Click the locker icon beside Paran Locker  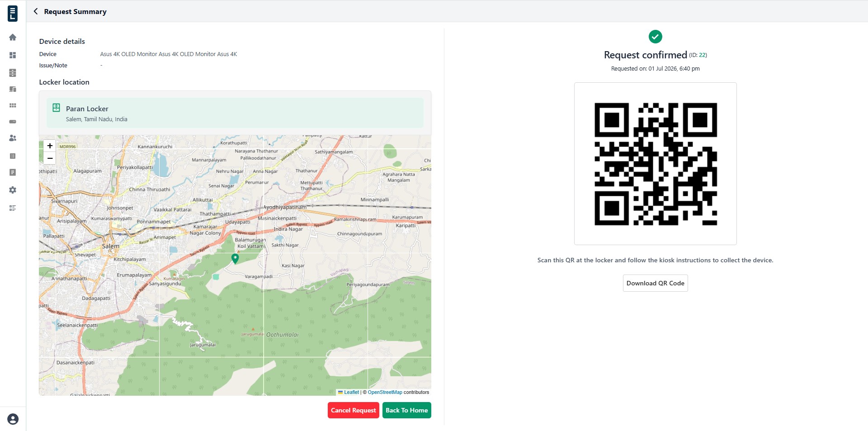(56, 108)
